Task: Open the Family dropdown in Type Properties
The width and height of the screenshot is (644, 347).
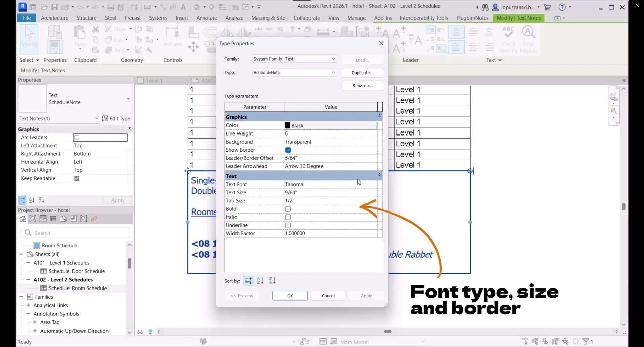Action: (x=294, y=59)
